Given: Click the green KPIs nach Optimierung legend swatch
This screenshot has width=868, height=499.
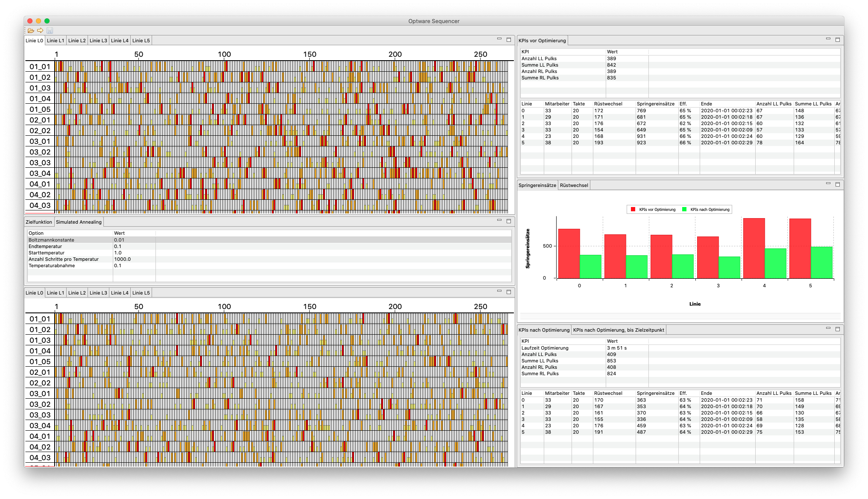Looking at the screenshot, I should pyautogui.click(x=684, y=210).
